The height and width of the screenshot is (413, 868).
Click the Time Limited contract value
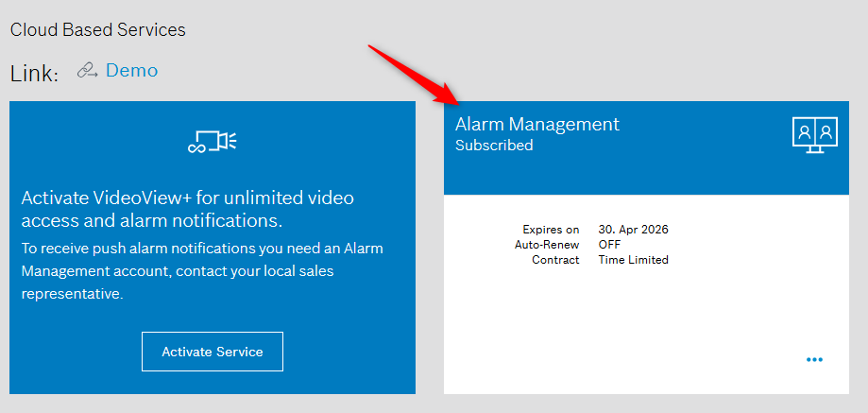(x=633, y=259)
